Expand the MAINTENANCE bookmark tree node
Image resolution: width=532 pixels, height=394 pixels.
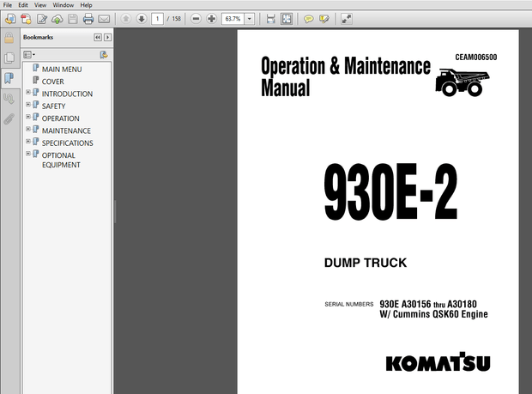click(28, 130)
